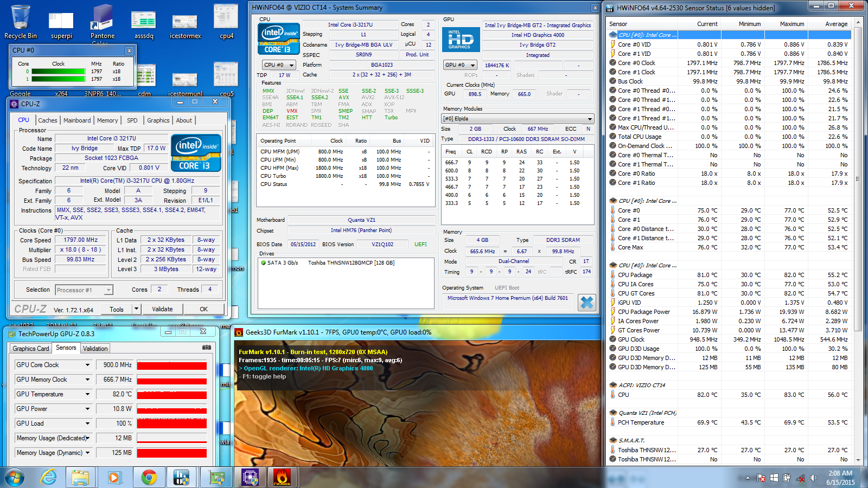Open the GPU #0 selector in HWiNFO
The image size is (868, 488).
pyautogui.click(x=460, y=65)
